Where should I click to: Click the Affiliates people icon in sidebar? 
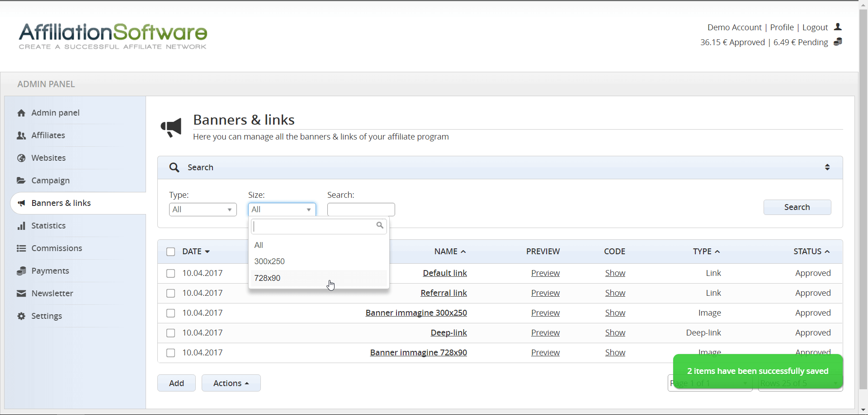tap(21, 135)
